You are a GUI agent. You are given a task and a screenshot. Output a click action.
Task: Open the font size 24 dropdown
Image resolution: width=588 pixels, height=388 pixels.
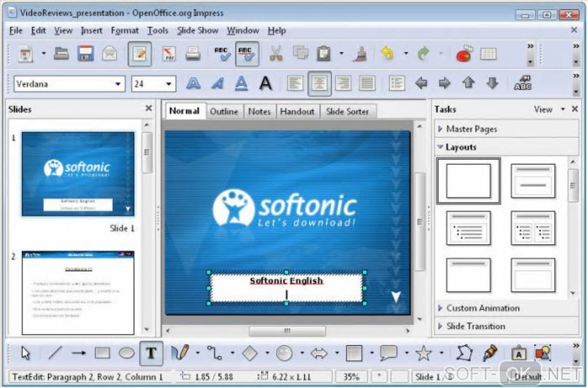(x=169, y=84)
